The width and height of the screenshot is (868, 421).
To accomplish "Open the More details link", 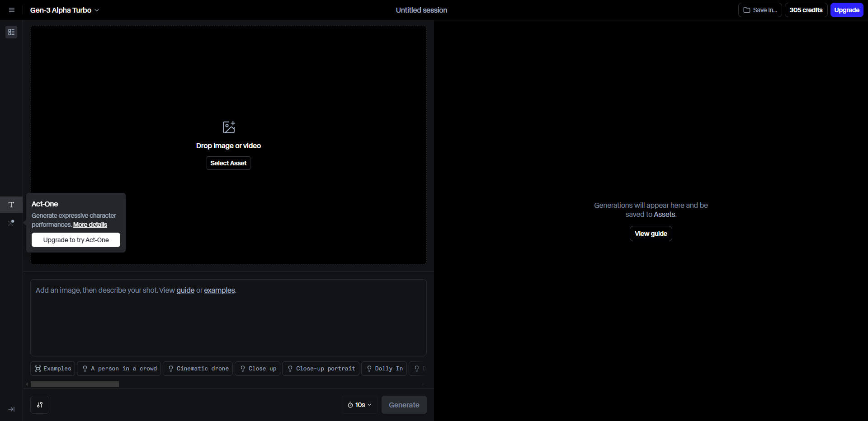I will pos(90,225).
